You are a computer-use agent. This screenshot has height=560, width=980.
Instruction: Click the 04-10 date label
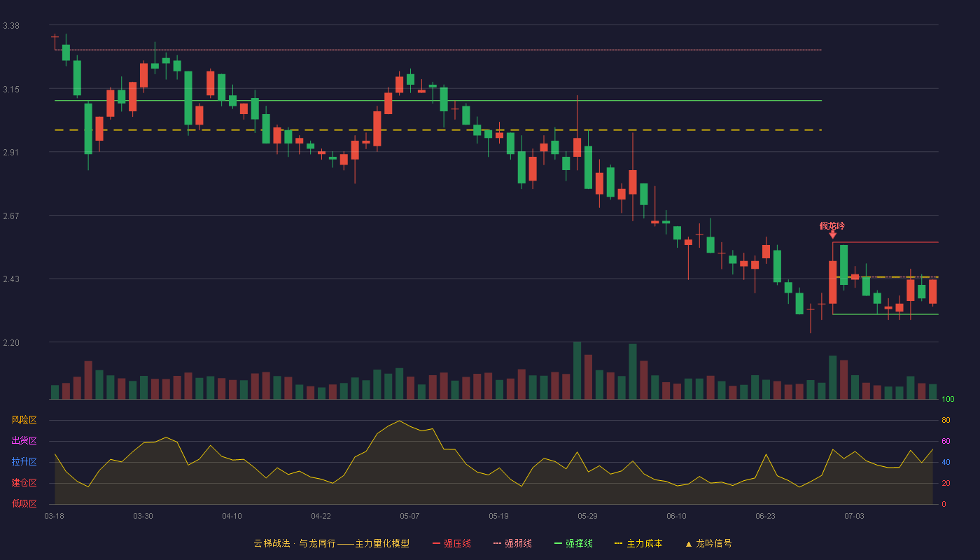pos(232,516)
